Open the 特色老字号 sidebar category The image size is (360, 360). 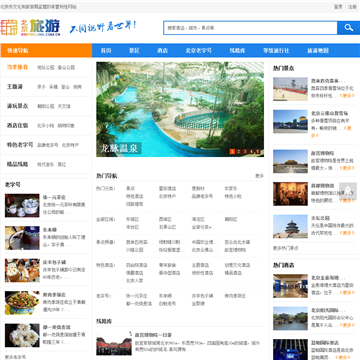[20, 145]
